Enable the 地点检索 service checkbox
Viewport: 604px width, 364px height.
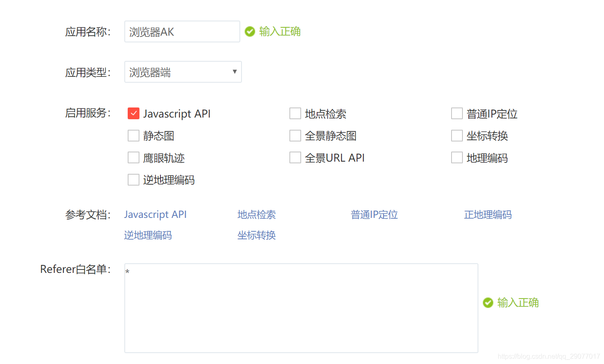[x=295, y=113]
